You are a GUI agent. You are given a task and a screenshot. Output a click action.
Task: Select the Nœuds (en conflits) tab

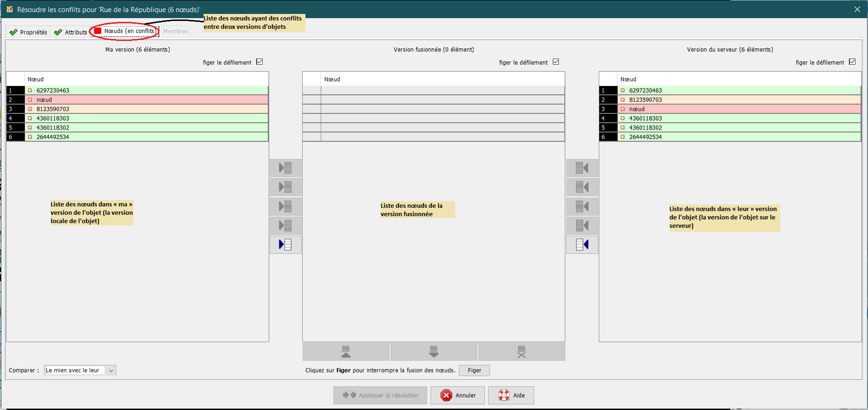[125, 31]
